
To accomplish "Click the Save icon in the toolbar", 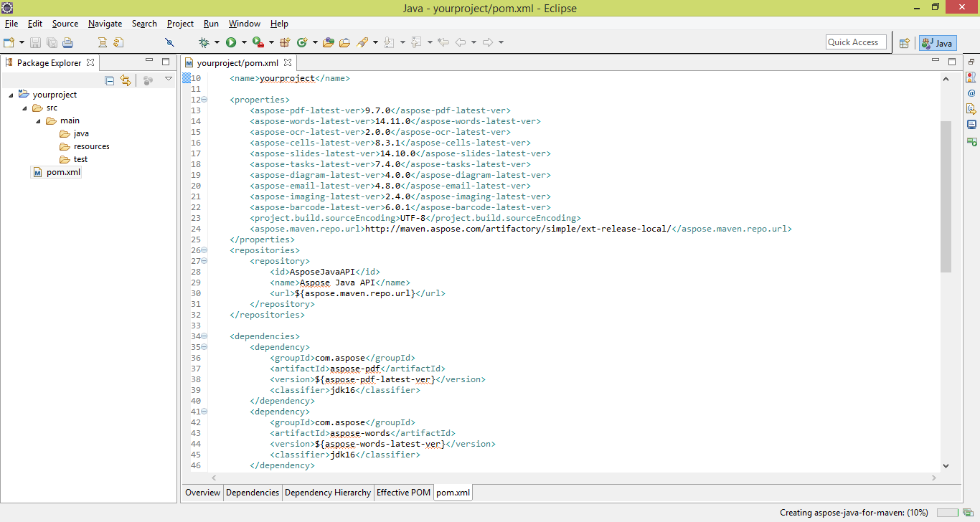I will (x=36, y=42).
